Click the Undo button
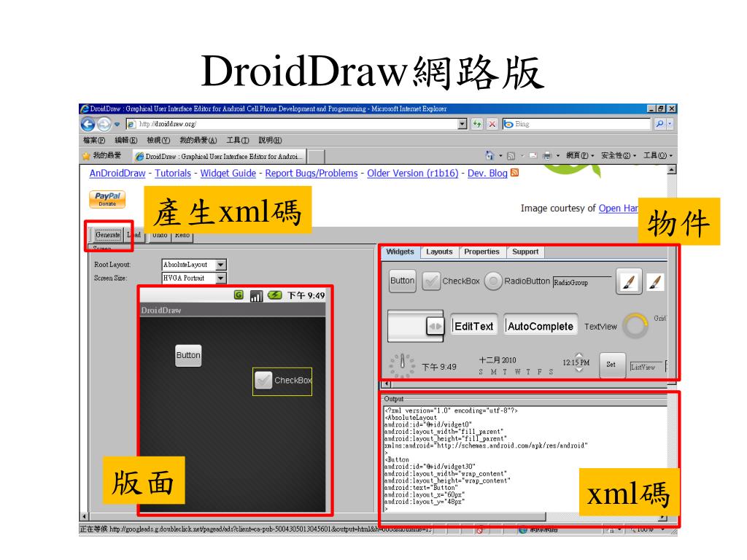The height and width of the screenshot is (560, 747). tap(160, 235)
